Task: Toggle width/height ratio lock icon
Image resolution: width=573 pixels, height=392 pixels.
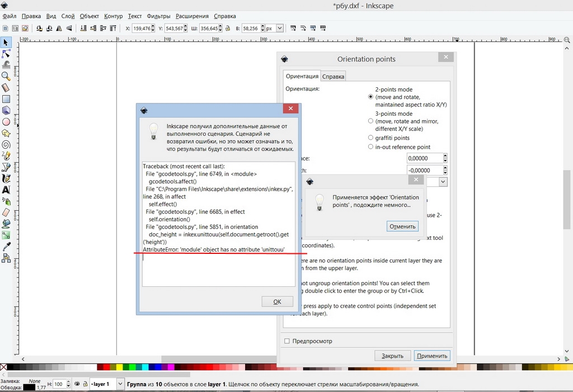Action: coord(228,28)
